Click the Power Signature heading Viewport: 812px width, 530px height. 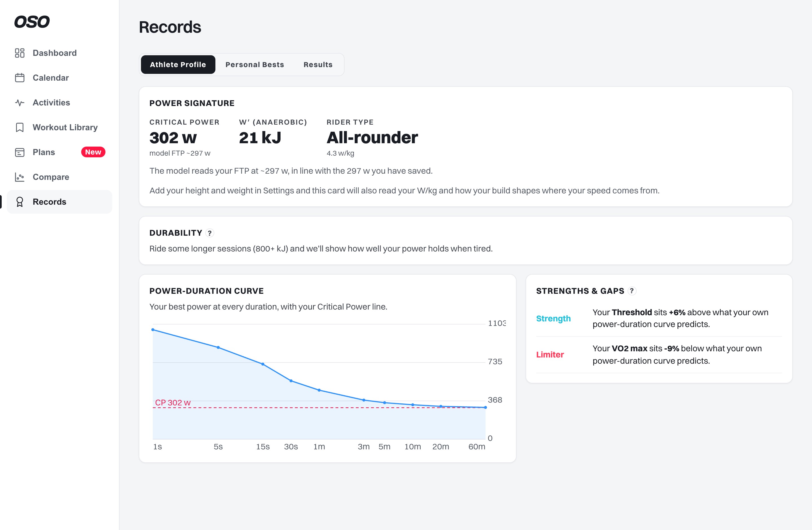[192, 103]
